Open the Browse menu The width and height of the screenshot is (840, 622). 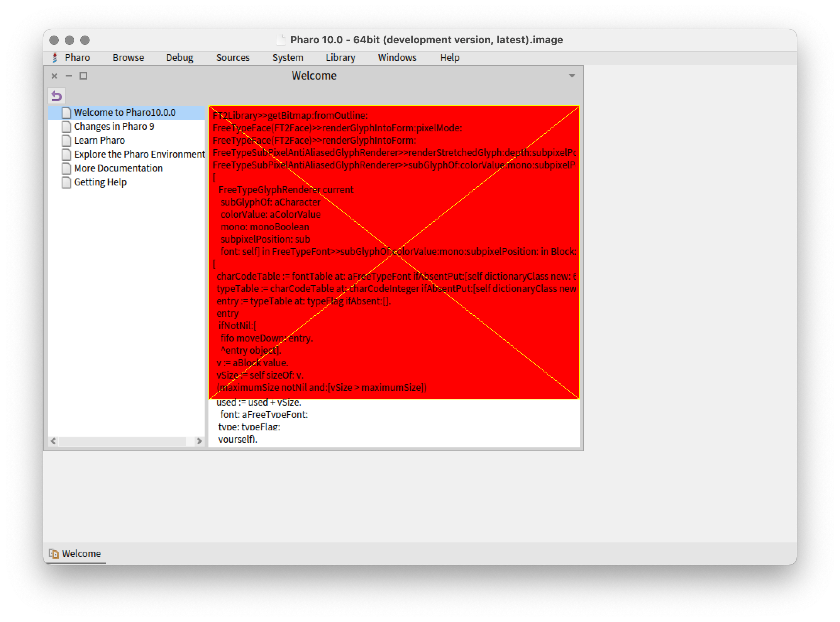(128, 57)
